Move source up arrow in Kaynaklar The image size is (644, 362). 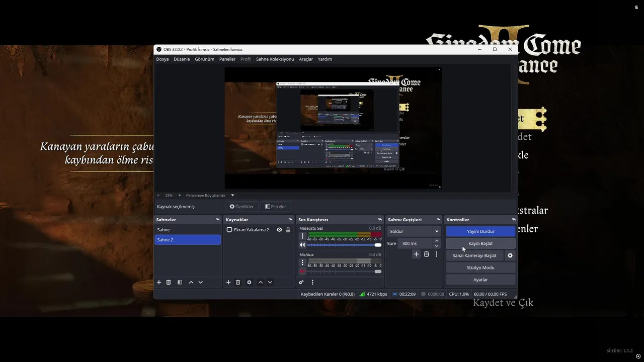(x=261, y=283)
